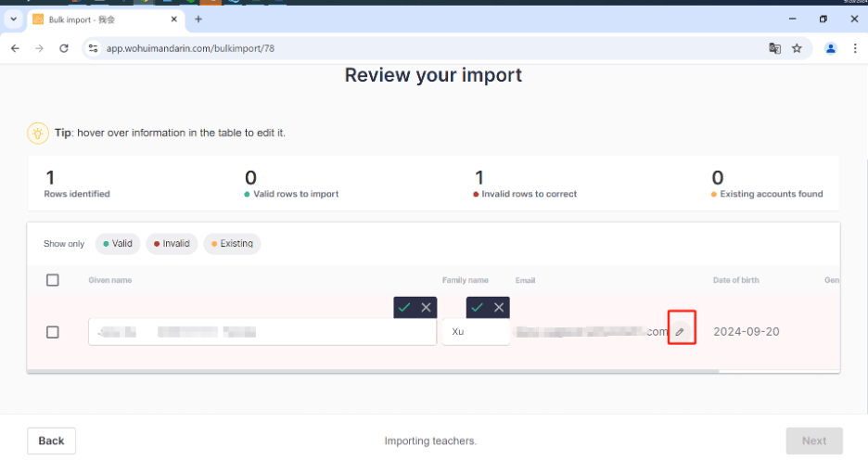Toggle the Invalid filter chip

172,244
